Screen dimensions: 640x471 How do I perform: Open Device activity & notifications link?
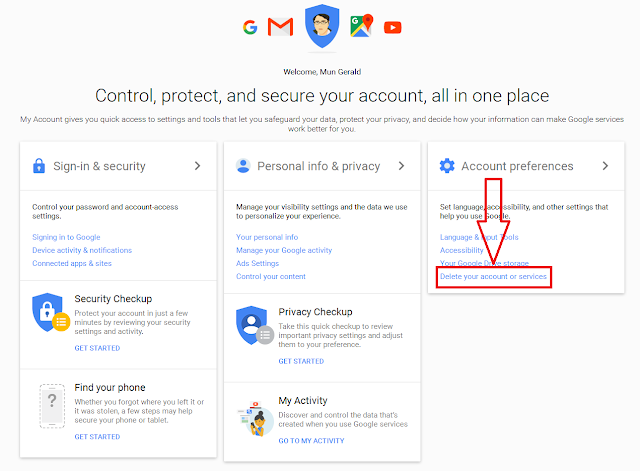tap(82, 250)
